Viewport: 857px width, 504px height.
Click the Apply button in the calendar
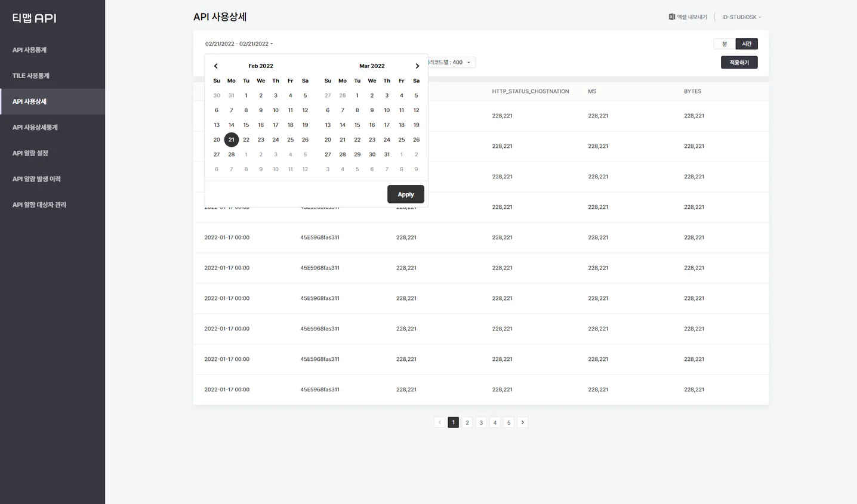(405, 194)
